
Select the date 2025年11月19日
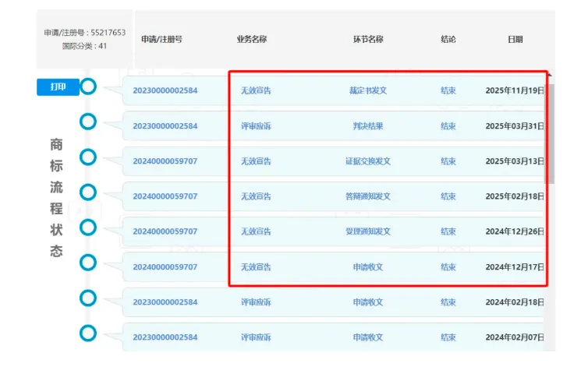point(515,90)
